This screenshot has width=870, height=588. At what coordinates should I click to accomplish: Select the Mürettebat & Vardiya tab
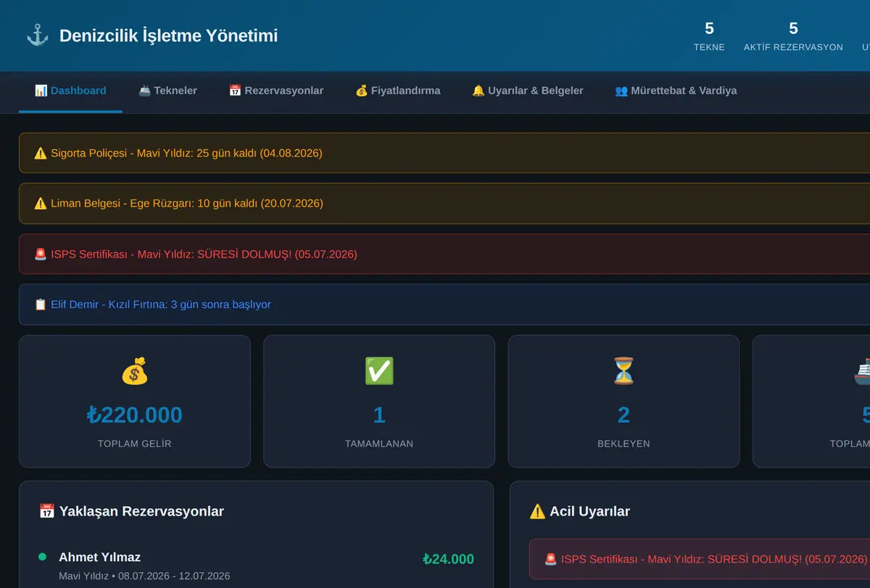coord(676,91)
